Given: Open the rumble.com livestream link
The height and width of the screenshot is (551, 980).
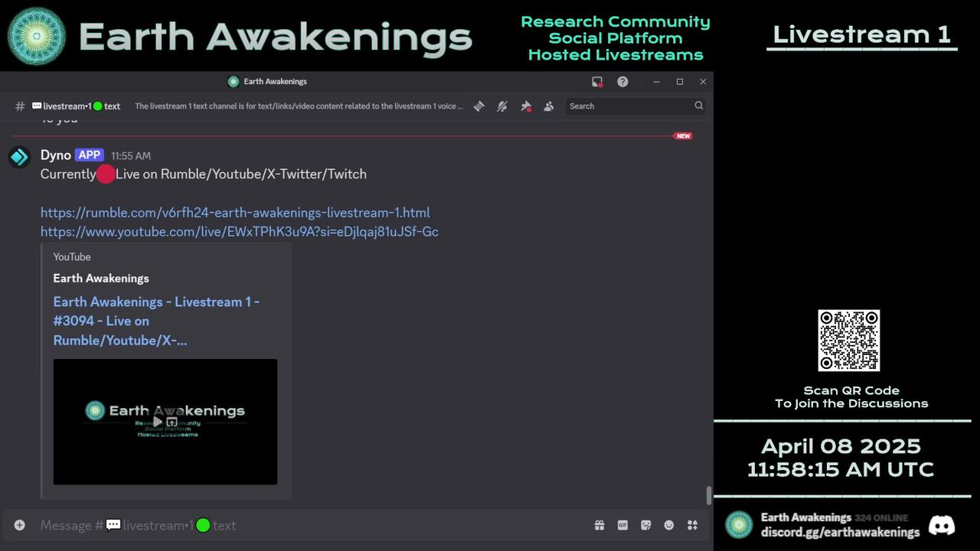Looking at the screenshot, I should point(235,213).
